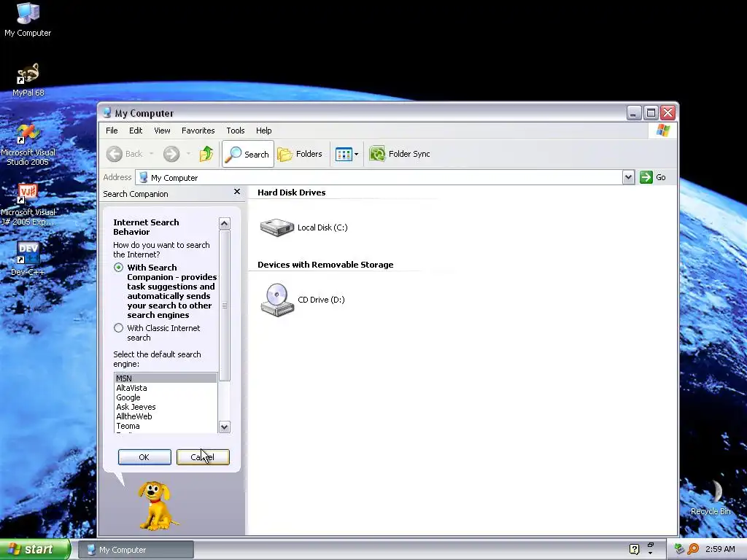The height and width of the screenshot is (560, 747).
Task: Click the Search Companion dog character
Action: [158, 506]
